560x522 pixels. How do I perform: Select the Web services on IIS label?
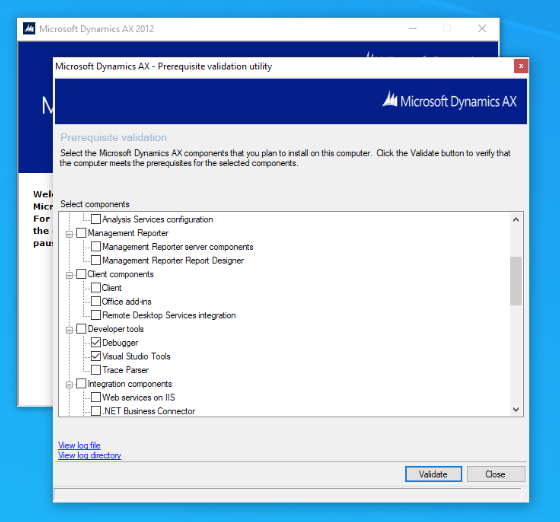[139, 397]
